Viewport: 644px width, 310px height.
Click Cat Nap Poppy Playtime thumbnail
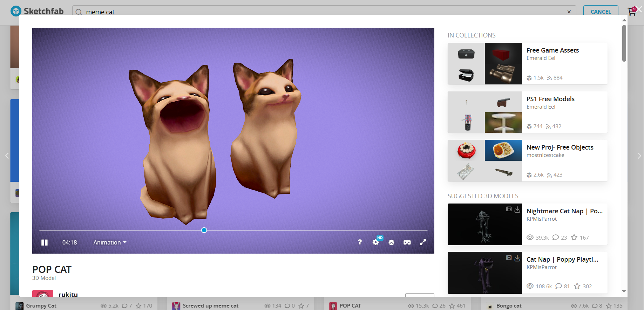point(485,273)
